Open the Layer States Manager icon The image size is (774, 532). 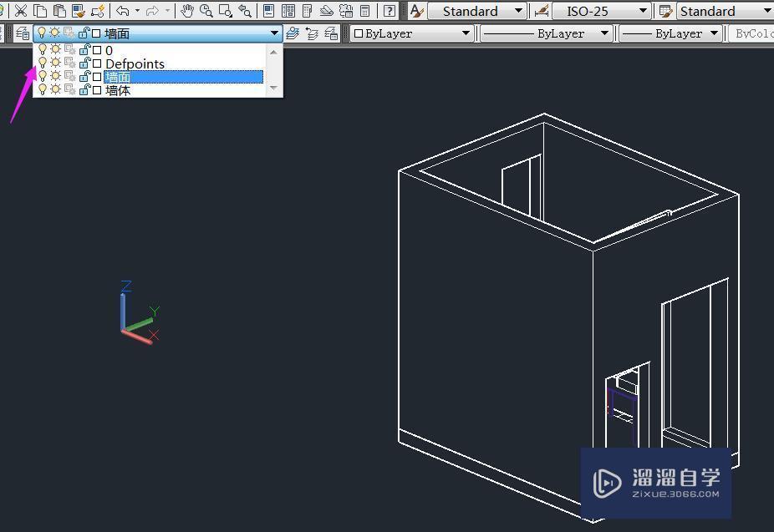pos(331,33)
